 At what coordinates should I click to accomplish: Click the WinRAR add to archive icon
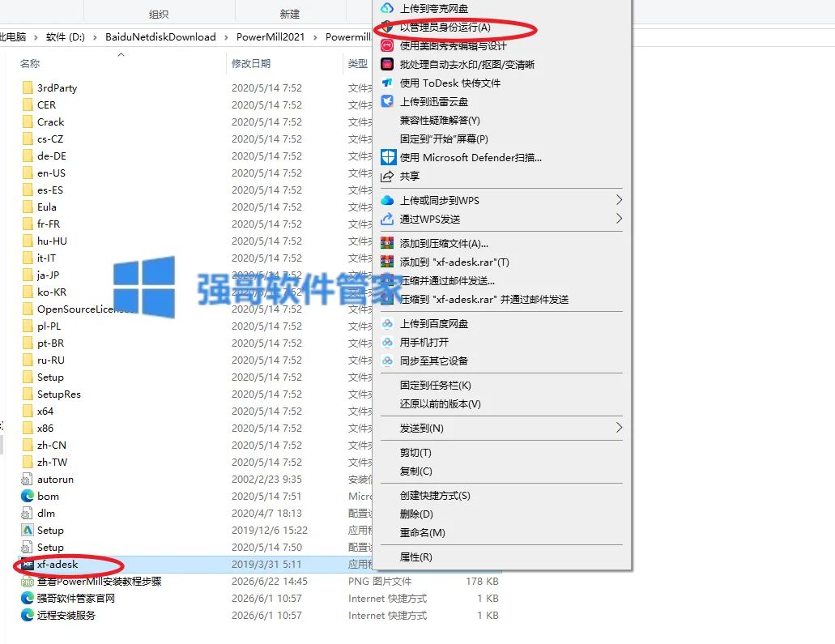point(387,244)
